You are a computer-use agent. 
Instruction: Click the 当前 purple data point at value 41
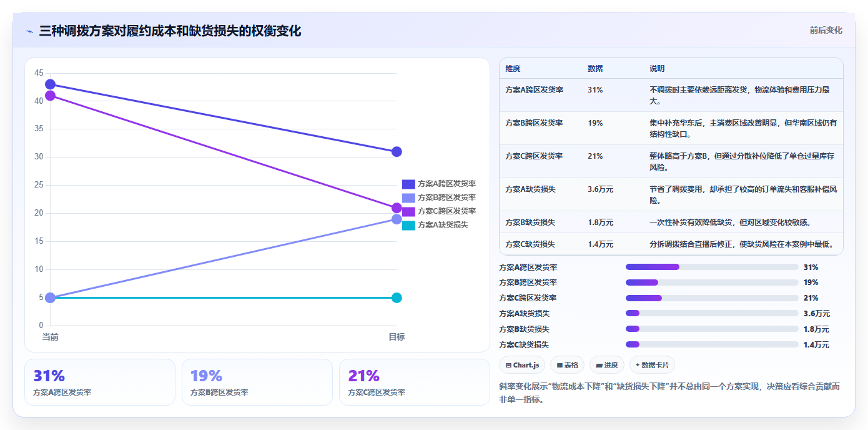coord(51,96)
